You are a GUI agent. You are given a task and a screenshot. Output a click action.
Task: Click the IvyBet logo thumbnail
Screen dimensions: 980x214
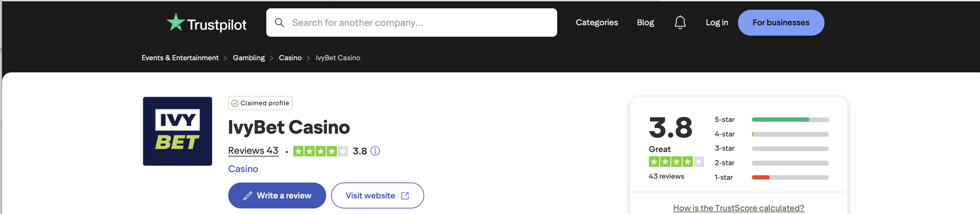(177, 131)
